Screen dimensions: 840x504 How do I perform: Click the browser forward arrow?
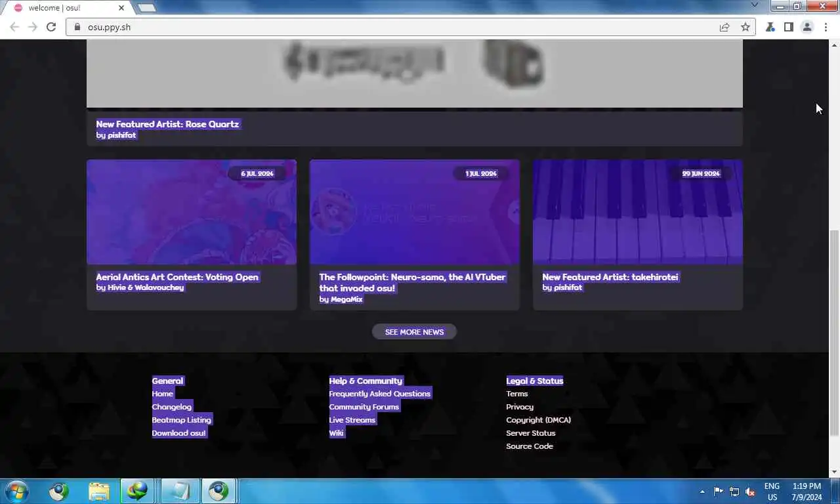tap(33, 27)
